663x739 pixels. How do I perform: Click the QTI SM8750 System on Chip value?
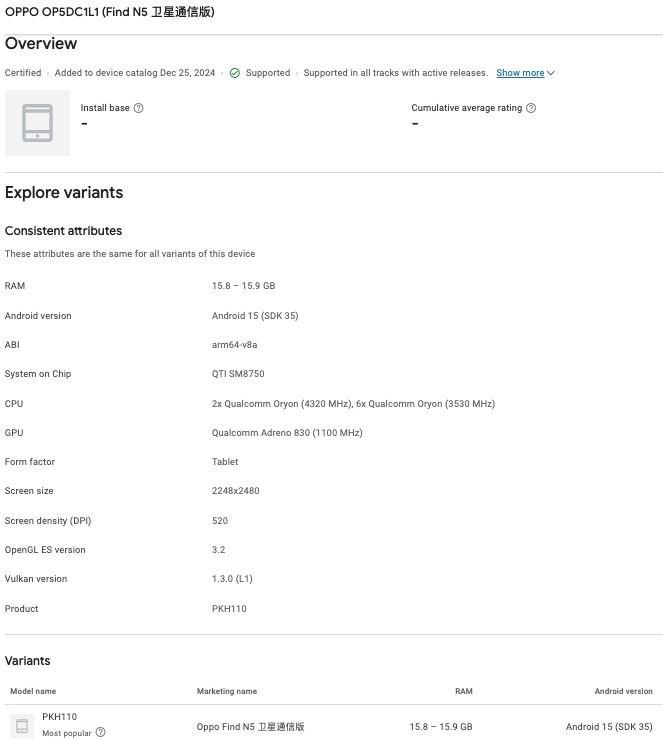[239, 374]
